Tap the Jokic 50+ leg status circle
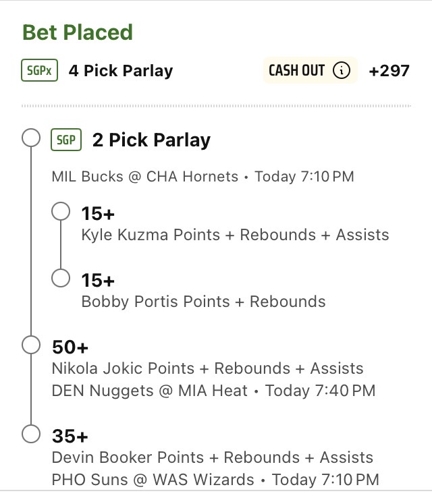 pyautogui.click(x=31, y=345)
